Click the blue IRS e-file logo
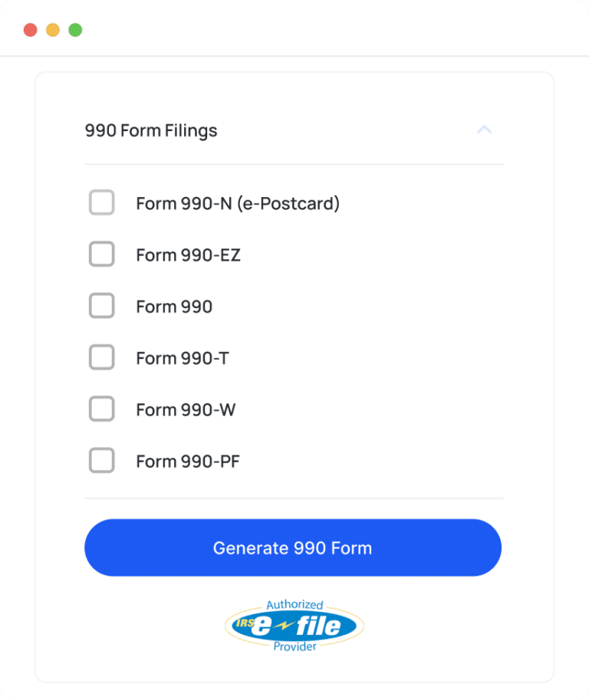 click(x=294, y=626)
